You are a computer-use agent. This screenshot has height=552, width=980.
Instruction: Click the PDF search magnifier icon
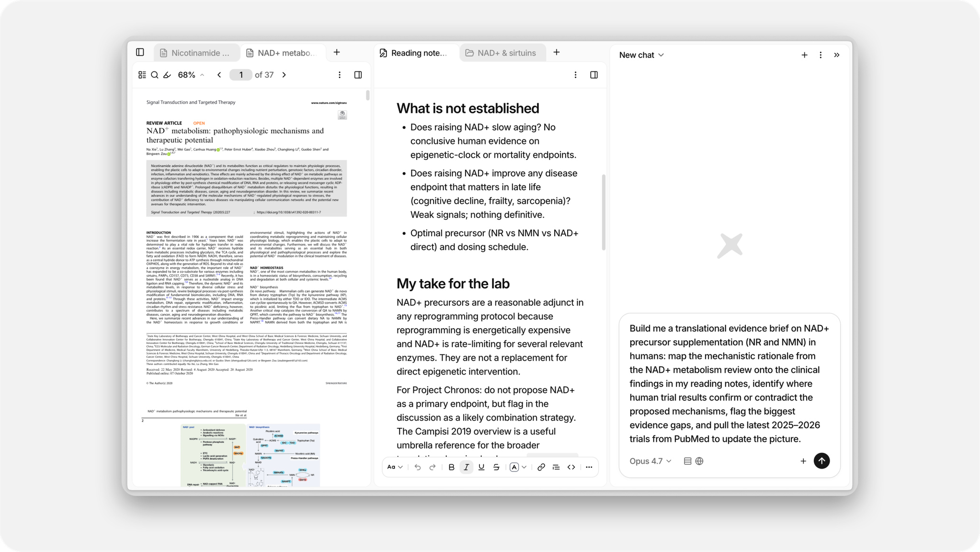point(155,75)
